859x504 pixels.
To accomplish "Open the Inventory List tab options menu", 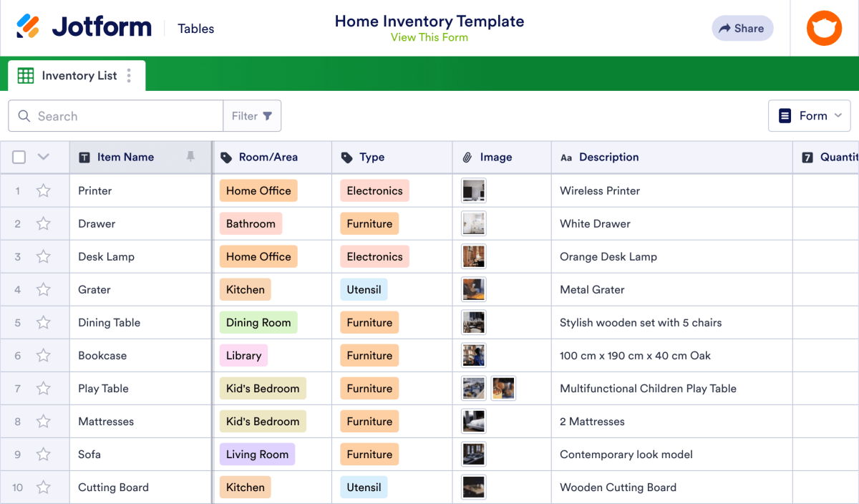I will 128,75.
